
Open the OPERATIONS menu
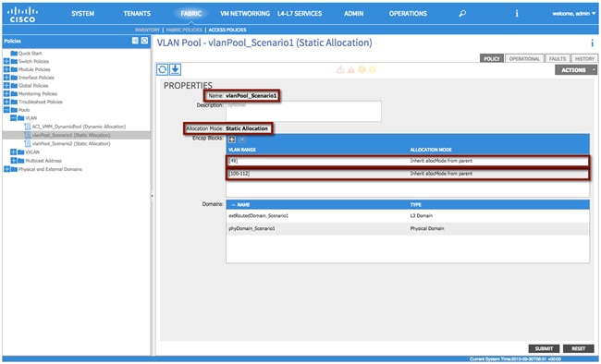click(x=408, y=14)
